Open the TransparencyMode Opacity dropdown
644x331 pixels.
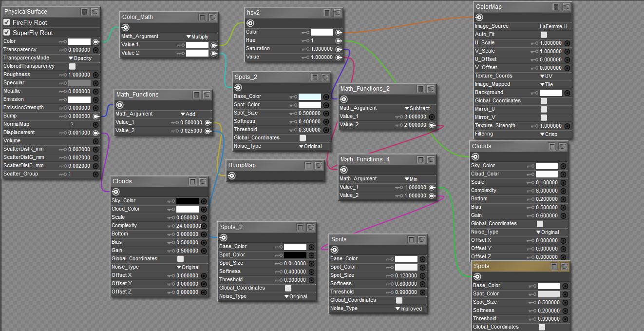(80, 58)
